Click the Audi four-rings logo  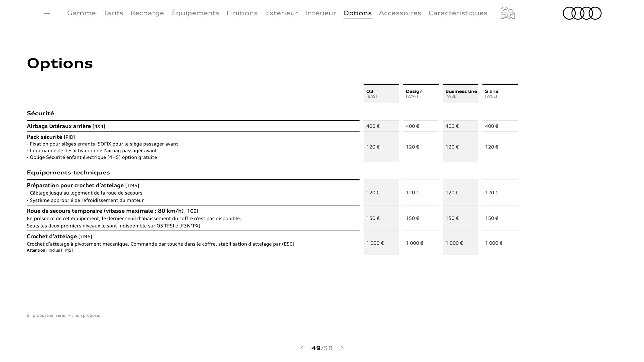click(582, 13)
